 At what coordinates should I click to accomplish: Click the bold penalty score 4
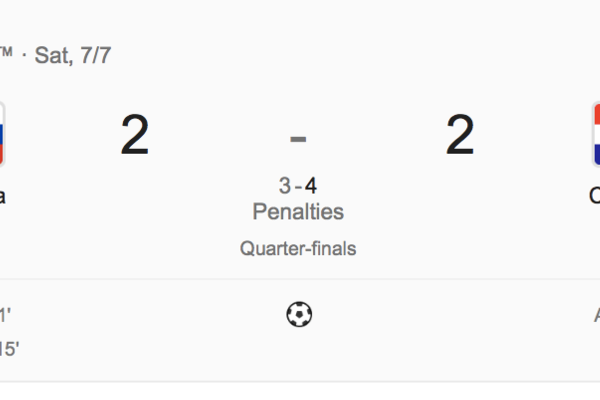click(x=311, y=186)
